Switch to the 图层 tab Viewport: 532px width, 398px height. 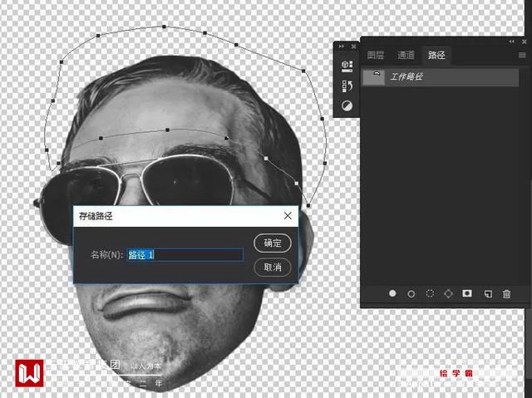coord(376,55)
